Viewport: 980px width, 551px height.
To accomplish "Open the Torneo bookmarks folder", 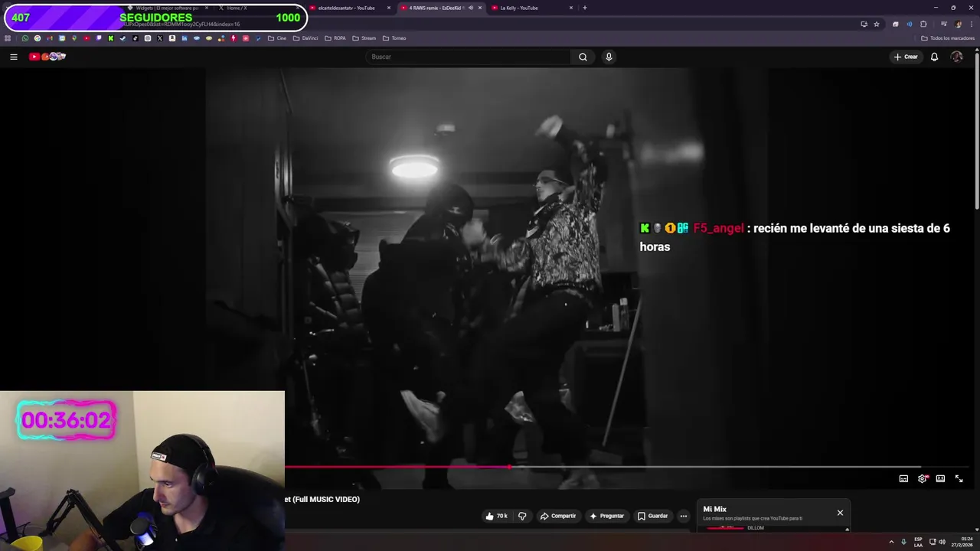I will point(394,38).
